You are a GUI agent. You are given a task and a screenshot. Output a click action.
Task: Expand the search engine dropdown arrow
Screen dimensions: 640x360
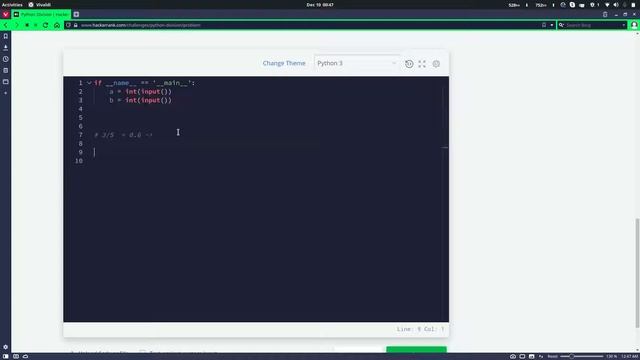click(x=624, y=25)
